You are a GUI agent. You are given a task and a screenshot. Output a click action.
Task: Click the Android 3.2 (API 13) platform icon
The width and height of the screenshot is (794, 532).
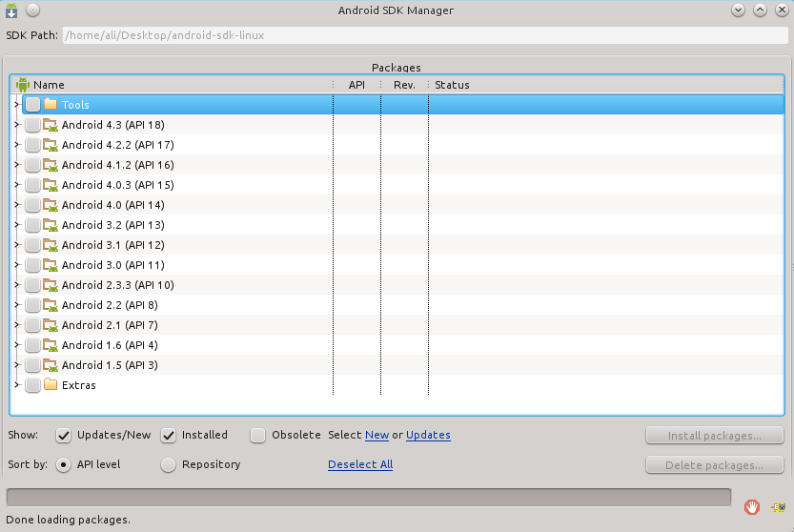[51, 225]
